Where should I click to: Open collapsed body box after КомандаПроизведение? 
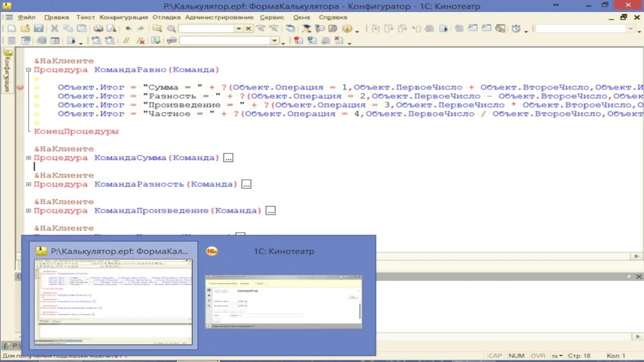[271, 211]
